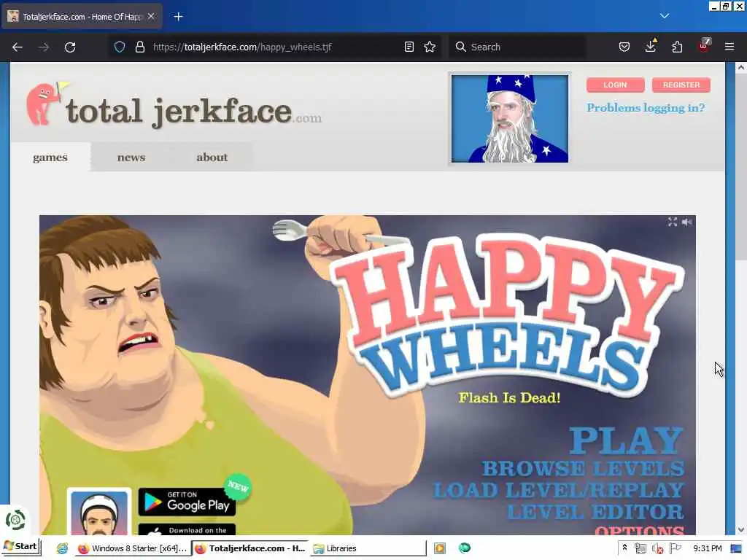
Task: View site security lock information
Action: click(139, 47)
